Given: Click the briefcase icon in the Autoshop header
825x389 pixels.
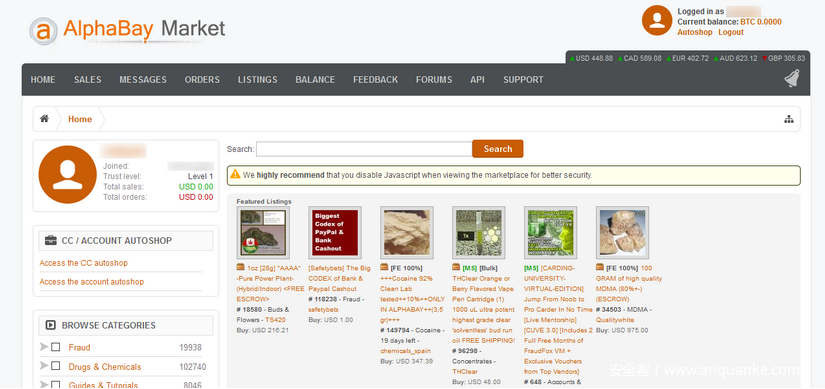Looking at the screenshot, I should tap(51, 241).
